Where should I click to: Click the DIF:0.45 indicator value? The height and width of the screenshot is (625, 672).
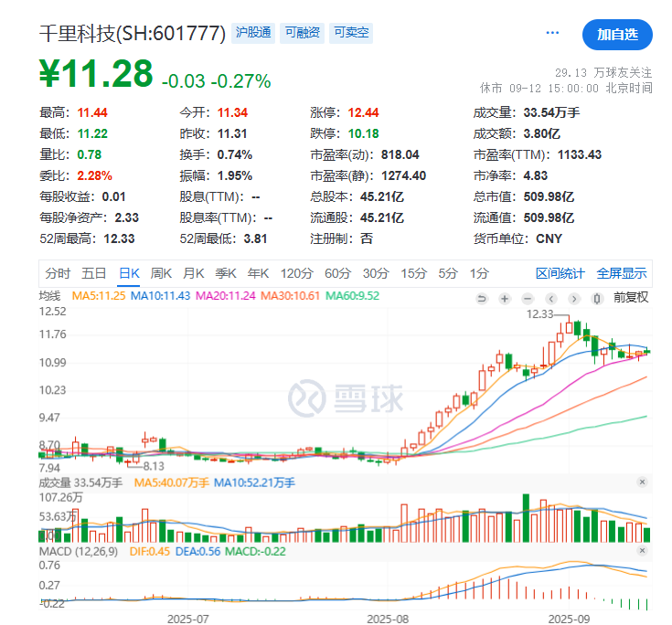[x=150, y=551]
